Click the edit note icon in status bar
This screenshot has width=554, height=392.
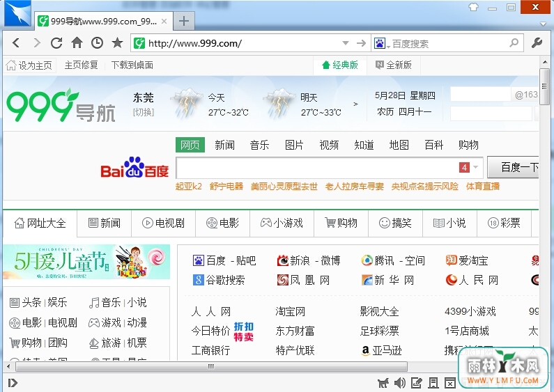click(x=417, y=383)
